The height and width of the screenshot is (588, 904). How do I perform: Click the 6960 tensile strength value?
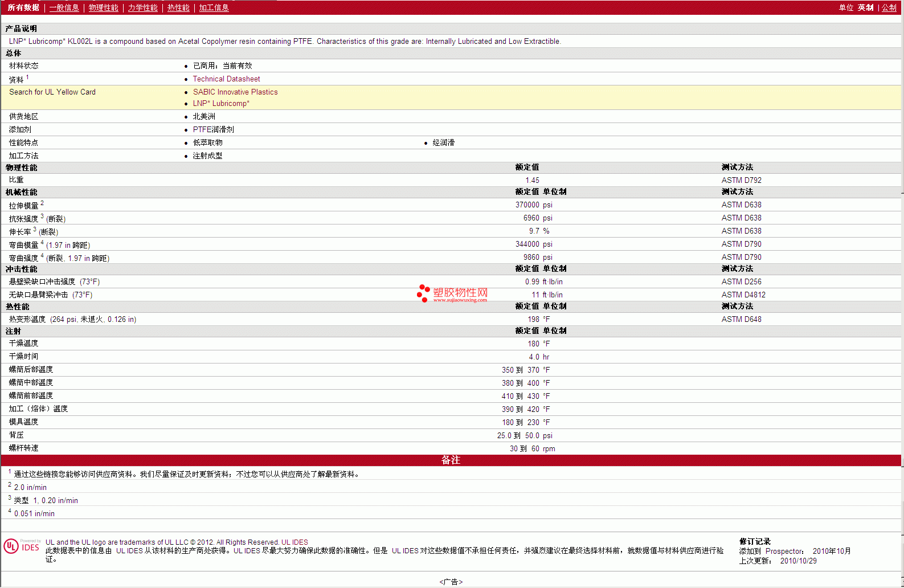(x=531, y=218)
